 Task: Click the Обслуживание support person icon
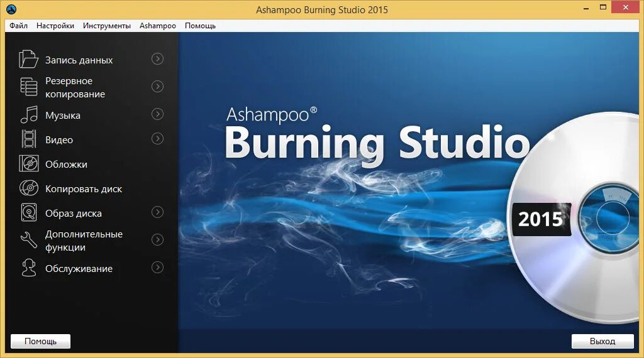[29, 268]
